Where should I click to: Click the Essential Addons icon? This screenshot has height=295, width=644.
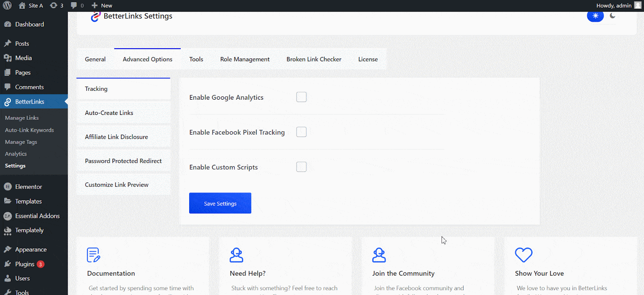(x=8, y=216)
